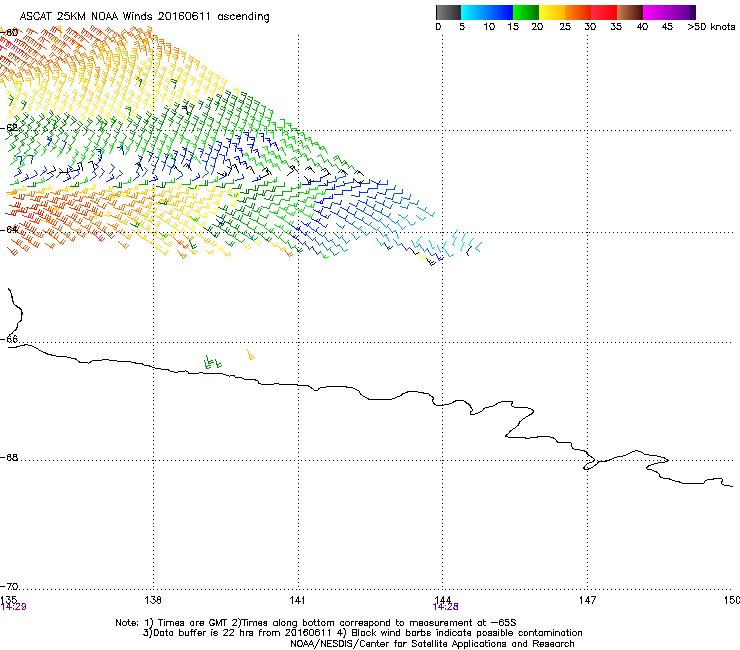Click the 'Data buffer is 22 hrs' note

point(362,633)
